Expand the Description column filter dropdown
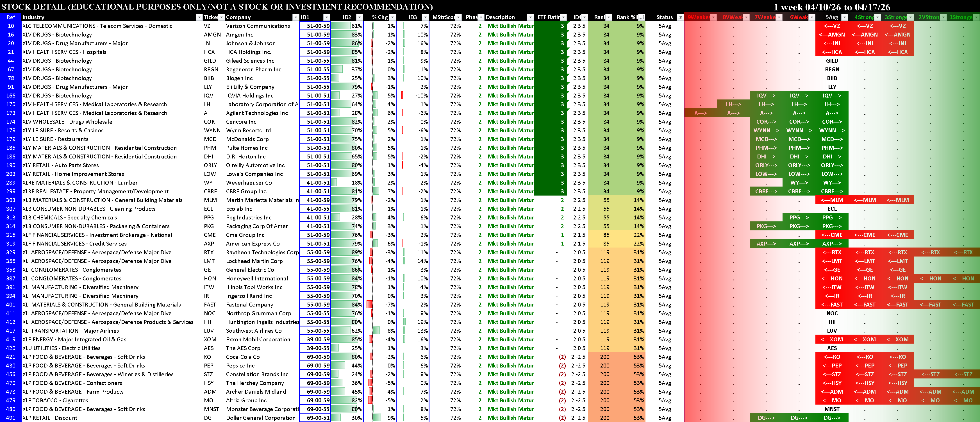This screenshot has height=422, width=980. click(530, 17)
